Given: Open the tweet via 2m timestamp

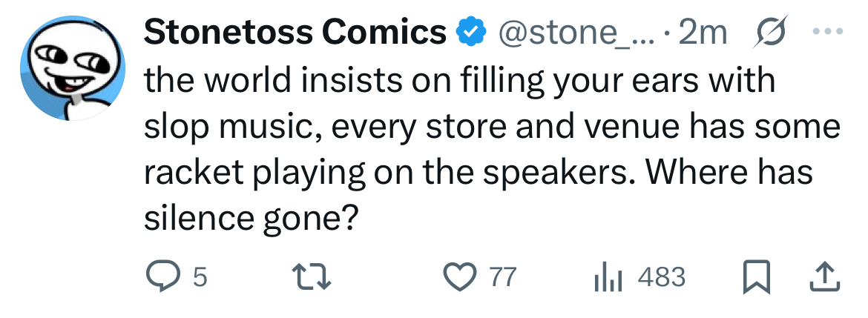Looking at the screenshot, I should click(x=702, y=33).
